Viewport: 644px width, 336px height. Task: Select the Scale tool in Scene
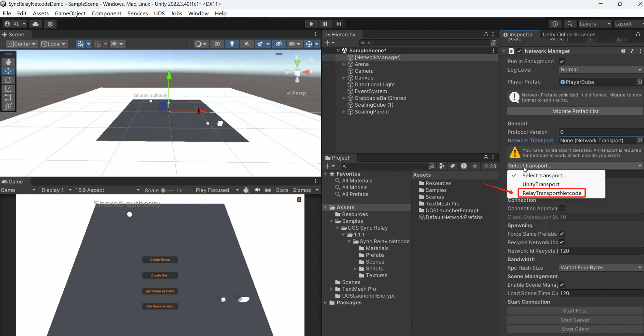8,89
